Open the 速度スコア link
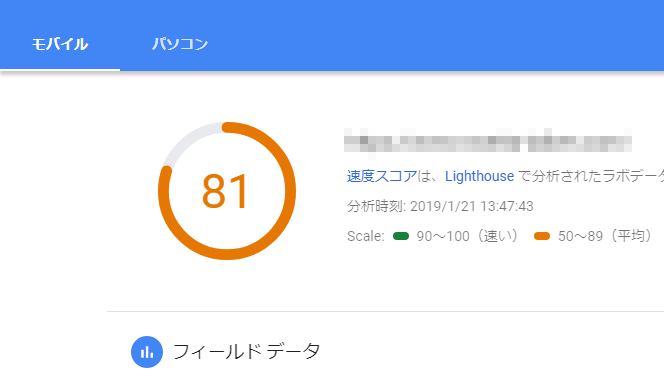Viewport: 664px width, 390px height. [x=382, y=176]
